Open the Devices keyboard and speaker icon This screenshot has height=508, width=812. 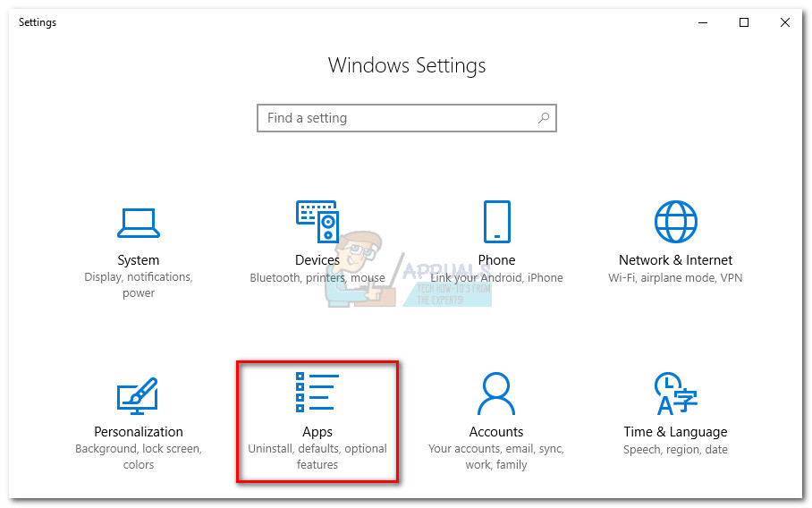(317, 222)
